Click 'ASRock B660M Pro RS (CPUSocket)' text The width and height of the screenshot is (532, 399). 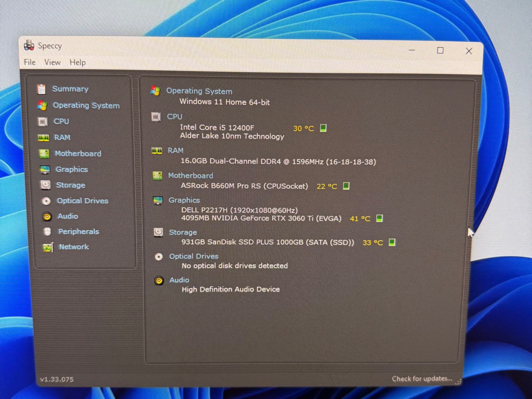pyautogui.click(x=244, y=186)
